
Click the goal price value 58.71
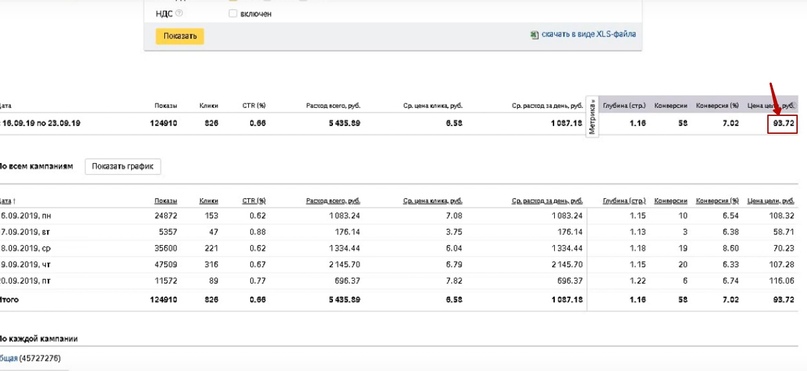(785, 232)
